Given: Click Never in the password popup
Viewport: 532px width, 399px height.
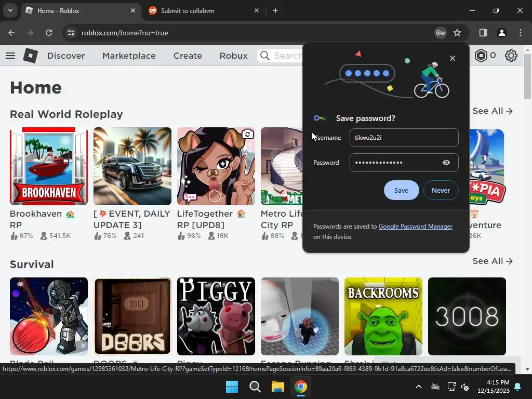Looking at the screenshot, I should tap(441, 190).
